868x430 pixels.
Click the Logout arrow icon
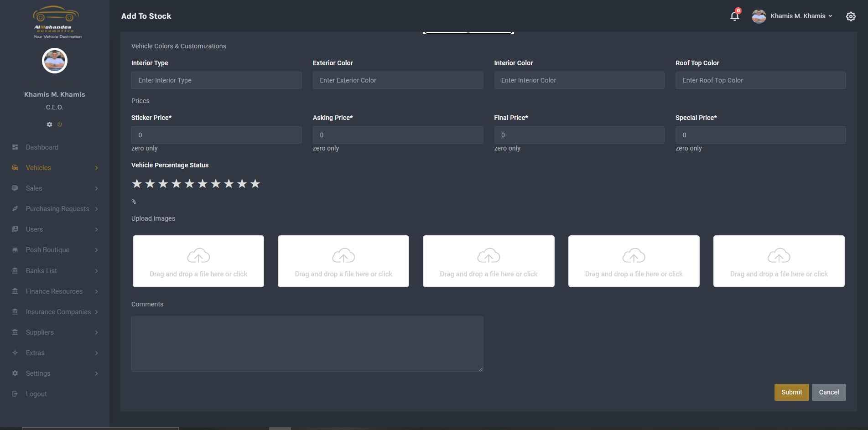click(x=15, y=394)
